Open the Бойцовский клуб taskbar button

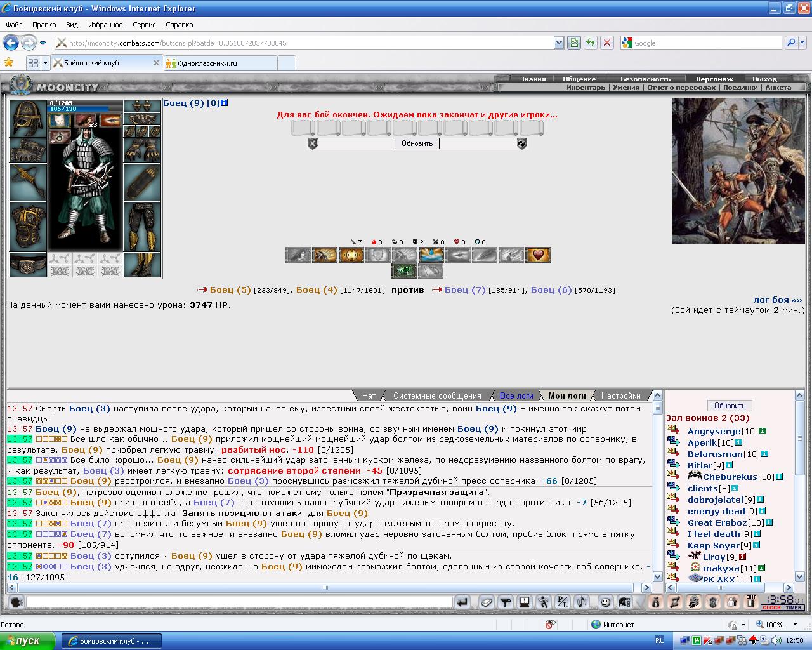click(x=112, y=641)
